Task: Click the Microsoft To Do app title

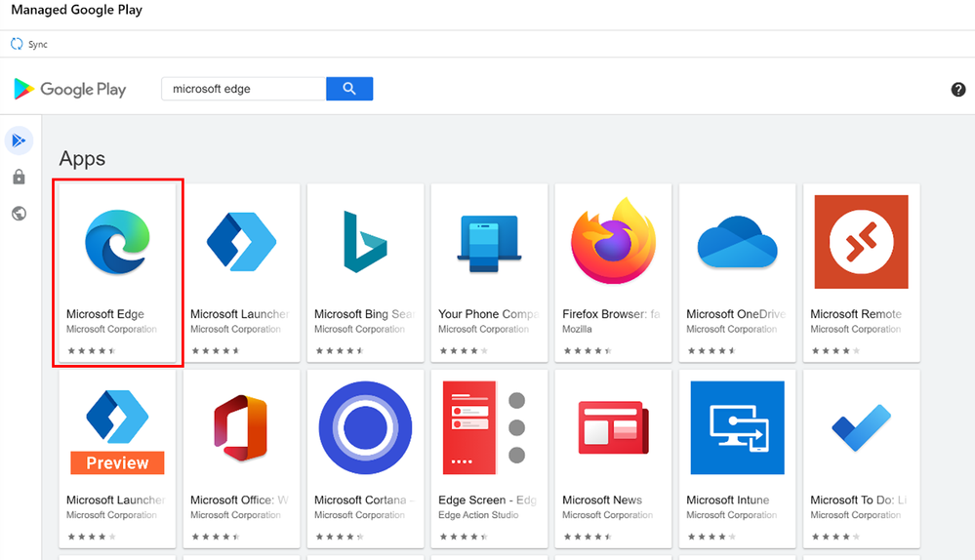Action: [859, 500]
